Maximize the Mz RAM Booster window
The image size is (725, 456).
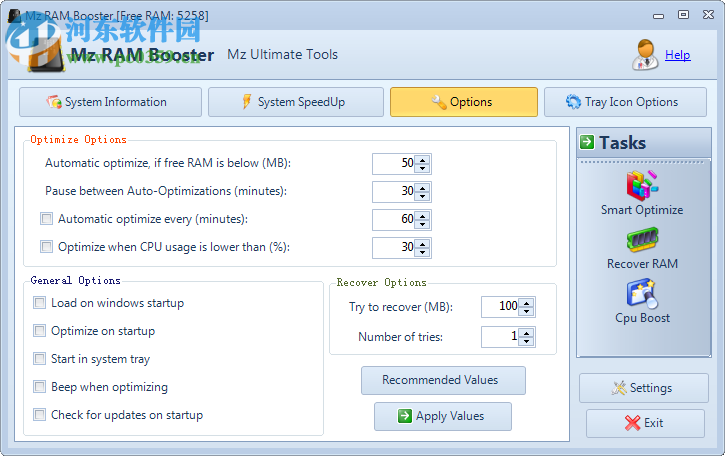pyautogui.click(x=683, y=15)
